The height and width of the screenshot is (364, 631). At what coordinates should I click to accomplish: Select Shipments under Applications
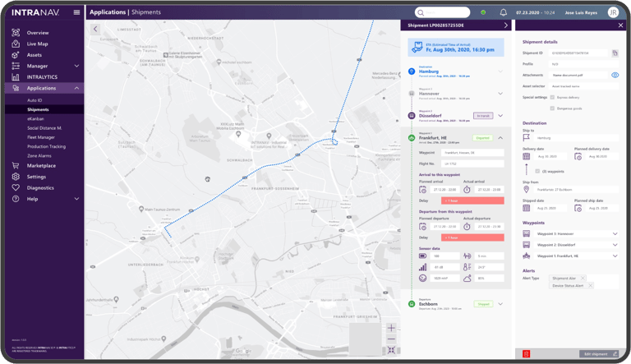click(x=38, y=109)
